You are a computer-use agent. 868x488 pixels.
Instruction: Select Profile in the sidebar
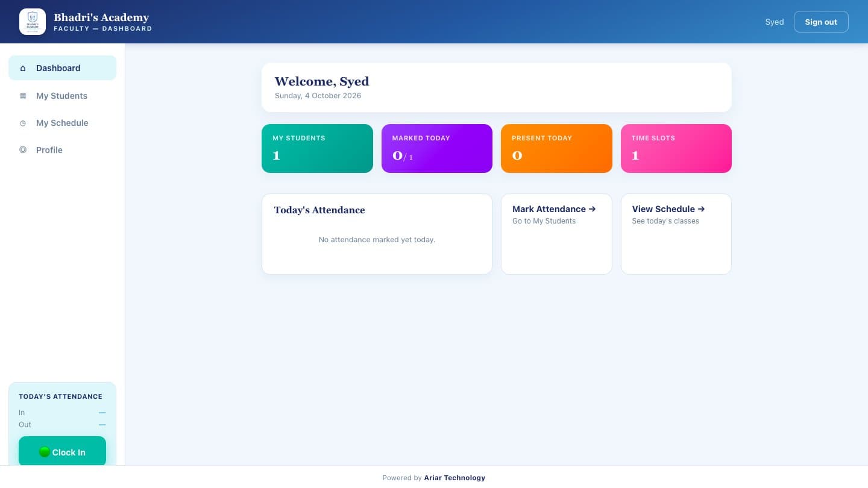pos(62,150)
